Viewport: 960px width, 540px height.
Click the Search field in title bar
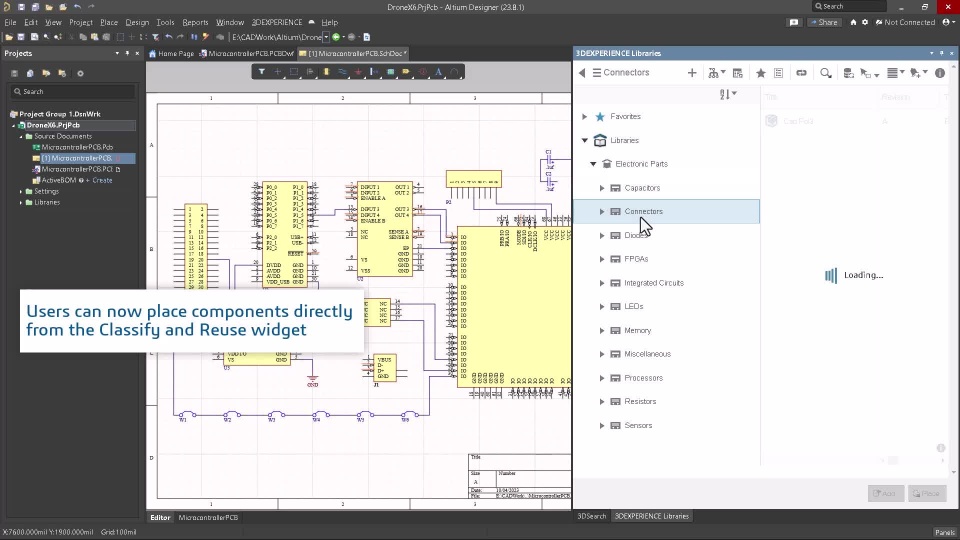pyautogui.click(x=849, y=6)
